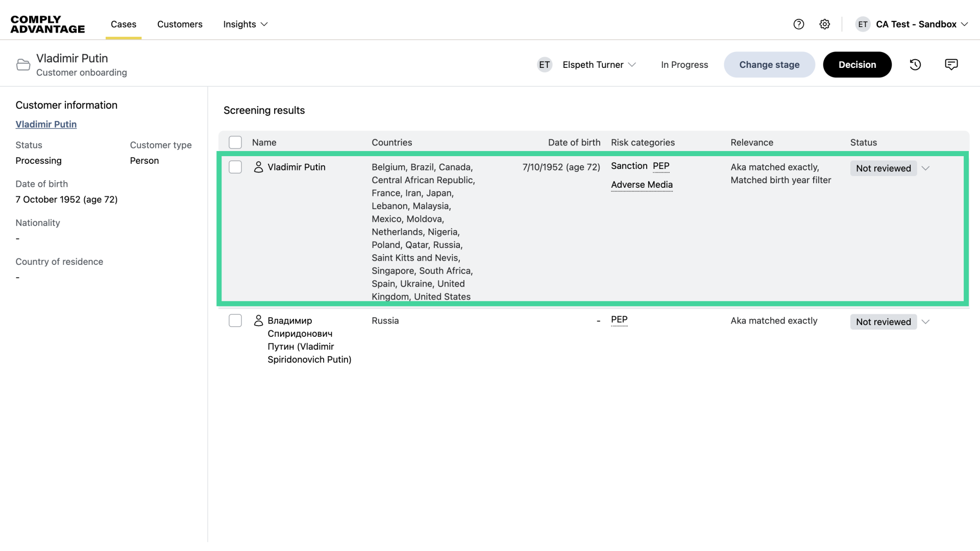The height and width of the screenshot is (551, 980).
Task: Click the person icon next to Vladimir Putin result
Action: [x=258, y=167]
